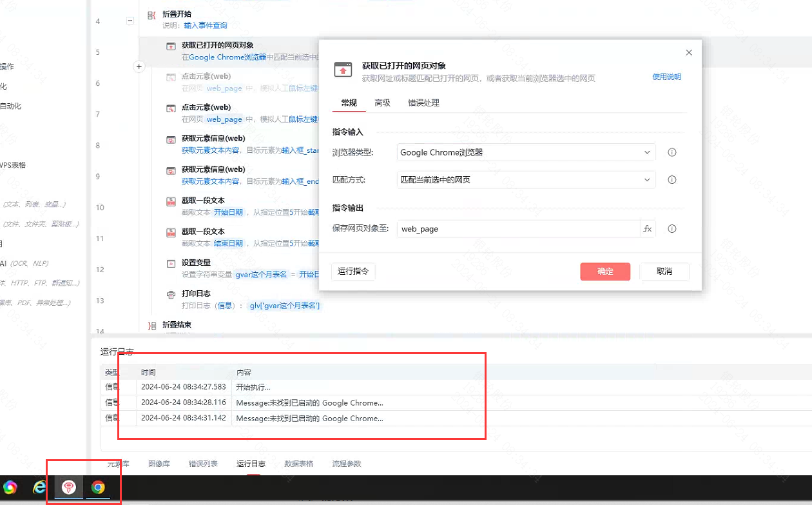
Task: Switch to the 高级 tab
Action: pyautogui.click(x=382, y=103)
